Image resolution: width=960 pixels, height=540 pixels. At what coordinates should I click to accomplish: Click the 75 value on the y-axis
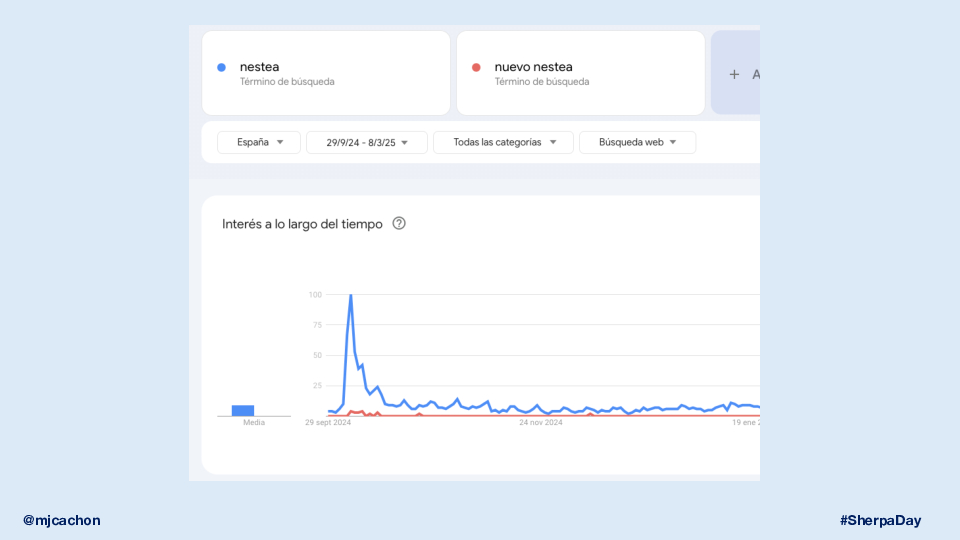click(317, 325)
